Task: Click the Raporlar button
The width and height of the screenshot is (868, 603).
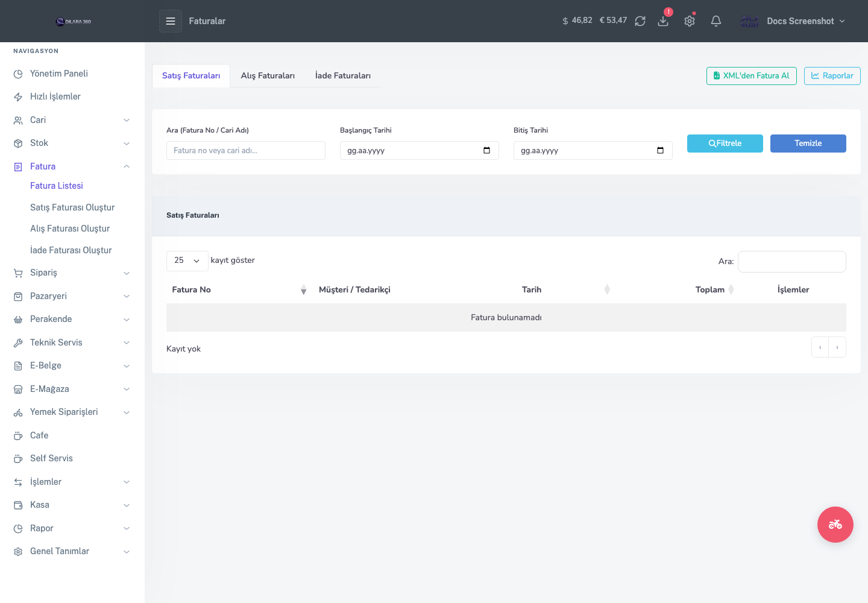Action: [x=832, y=76]
